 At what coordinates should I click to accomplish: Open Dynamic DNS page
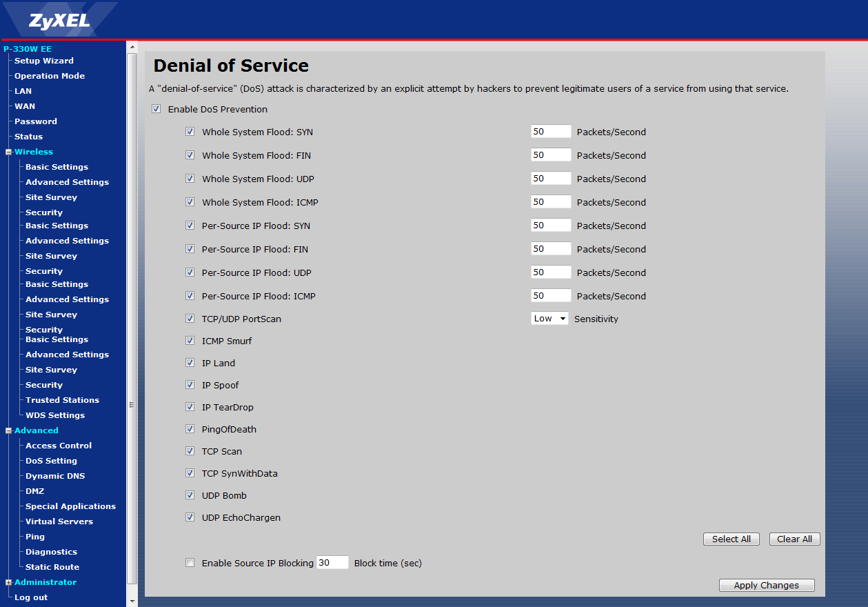tap(55, 476)
